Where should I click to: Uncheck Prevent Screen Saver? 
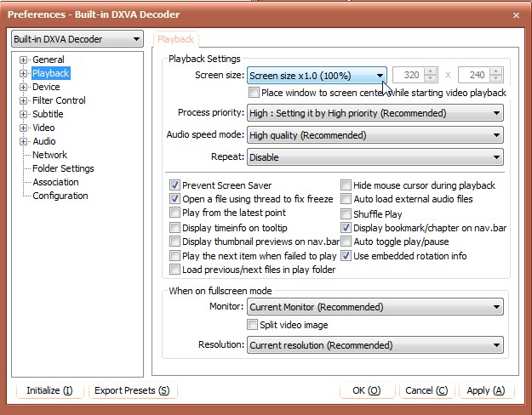(x=174, y=185)
